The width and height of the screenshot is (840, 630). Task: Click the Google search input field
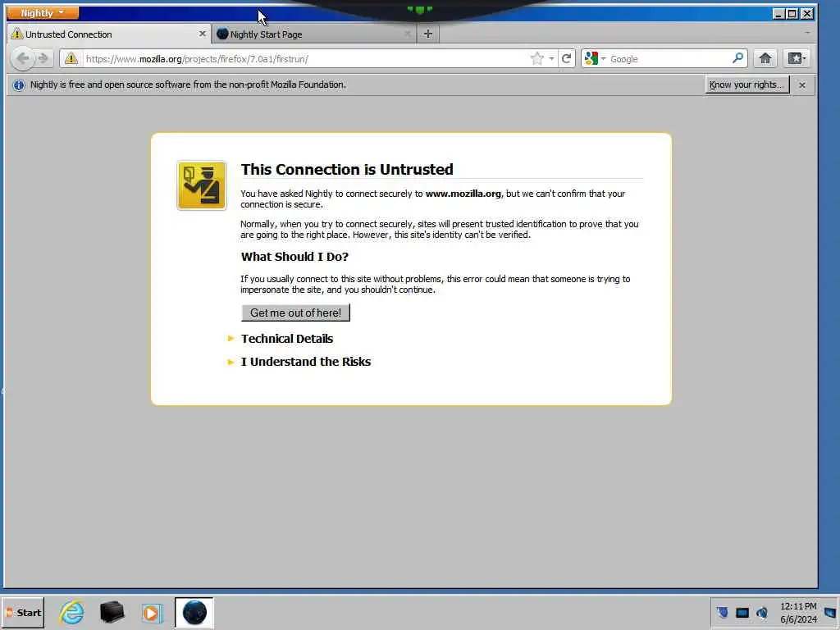pos(669,59)
